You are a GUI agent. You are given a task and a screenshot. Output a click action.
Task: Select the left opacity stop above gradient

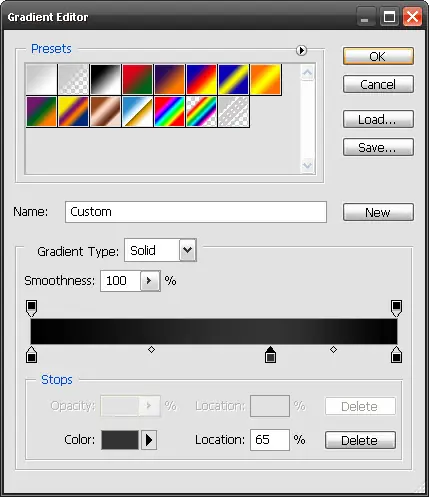tap(32, 308)
